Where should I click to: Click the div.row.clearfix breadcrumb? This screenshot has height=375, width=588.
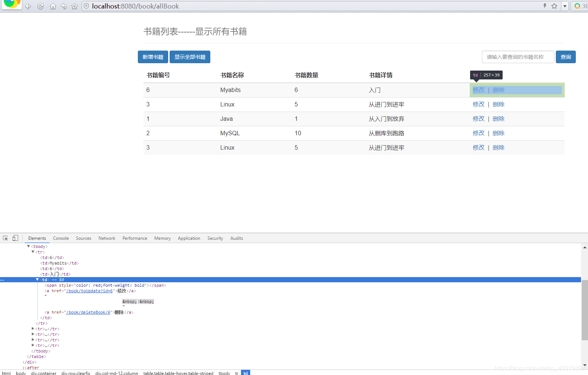click(76, 373)
